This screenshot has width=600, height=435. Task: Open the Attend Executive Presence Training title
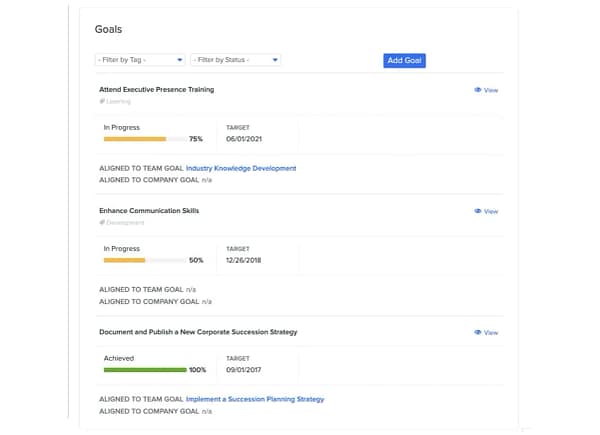[x=157, y=90]
